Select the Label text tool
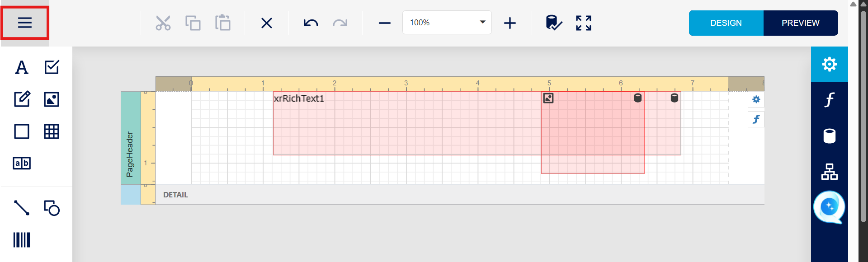The width and height of the screenshot is (868, 262). click(22, 67)
